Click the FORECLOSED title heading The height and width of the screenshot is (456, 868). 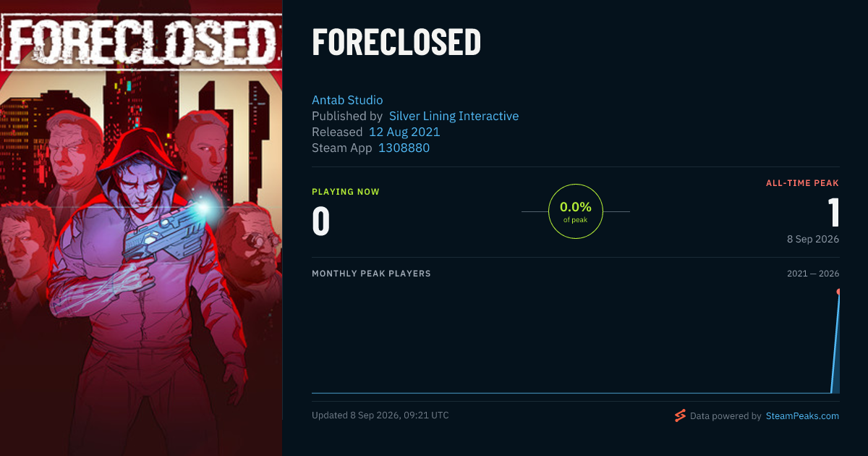pos(396,42)
